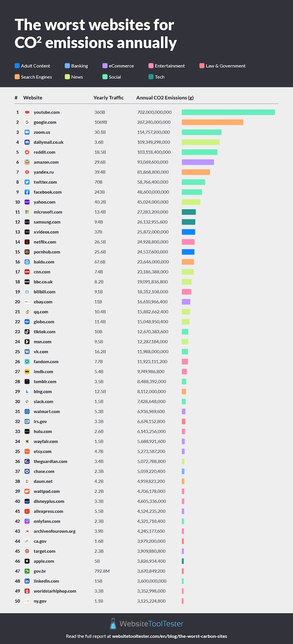
Task: Click the Search Engines legend swatch
Action: (17, 77)
